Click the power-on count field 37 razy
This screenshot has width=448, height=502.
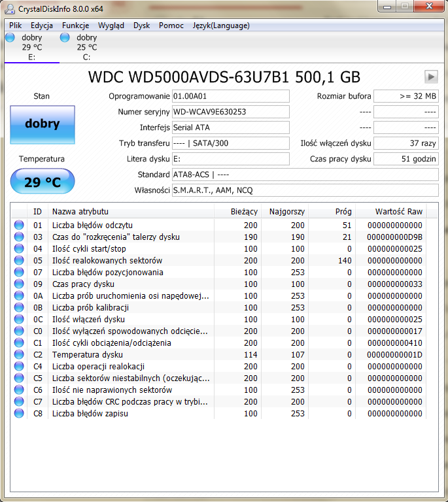(x=406, y=143)
